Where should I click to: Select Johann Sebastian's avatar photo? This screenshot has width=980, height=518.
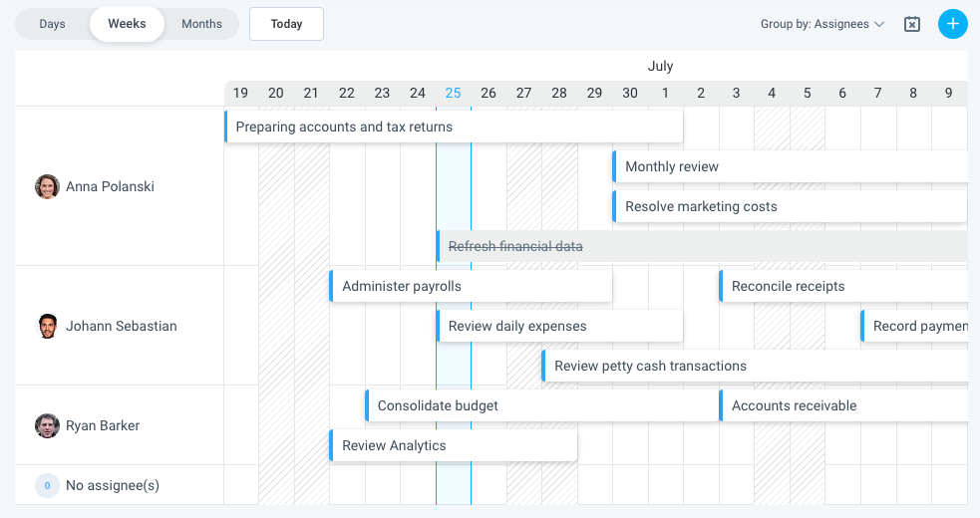48,326
